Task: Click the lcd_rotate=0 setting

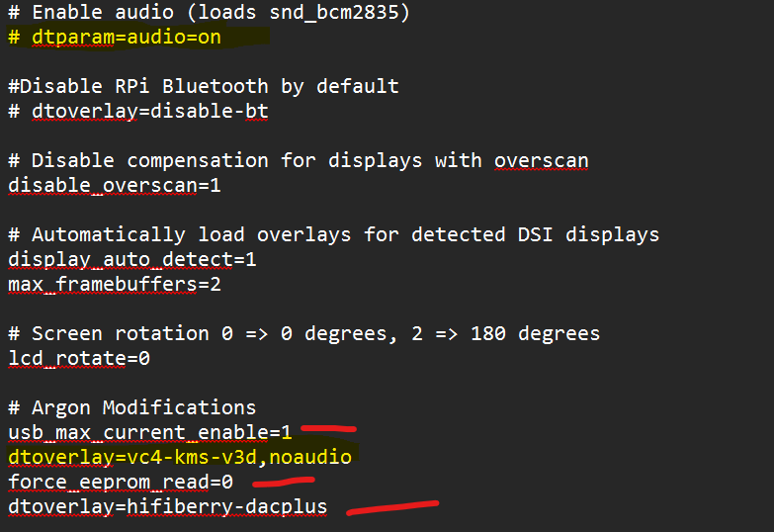Action: (79, 359)
